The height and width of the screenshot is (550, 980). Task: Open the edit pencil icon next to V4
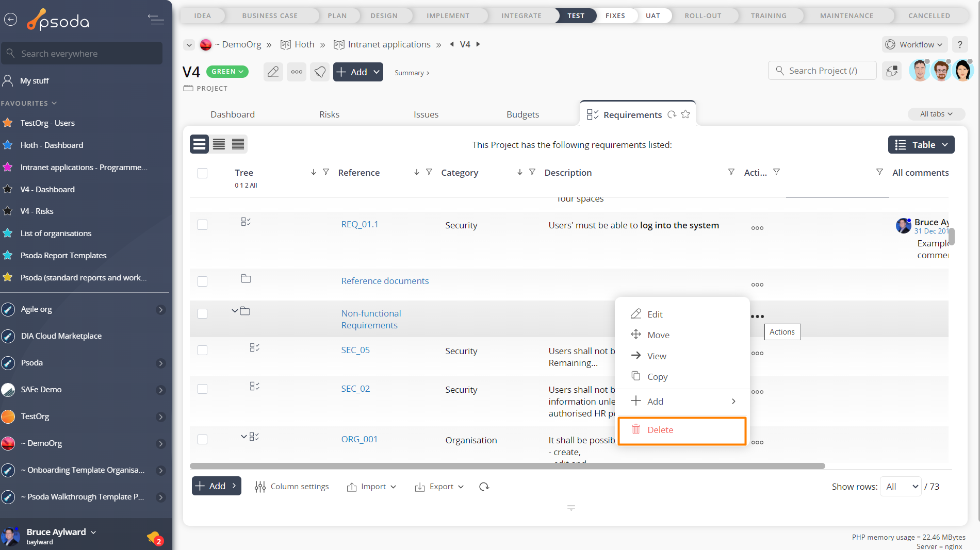coord(273,72)
